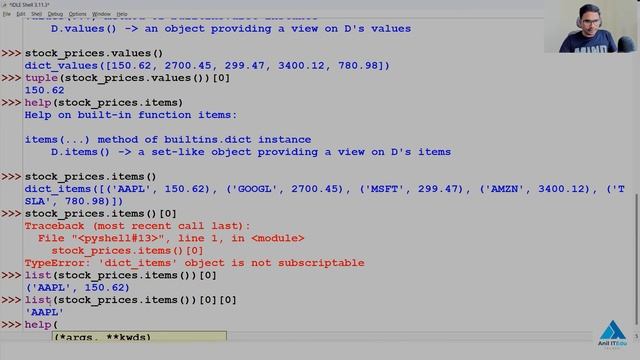This screenshot has width=640, height=360.
Task: Click the wrapped output line SLA', 780.98)])
Action: coord(74,201)
